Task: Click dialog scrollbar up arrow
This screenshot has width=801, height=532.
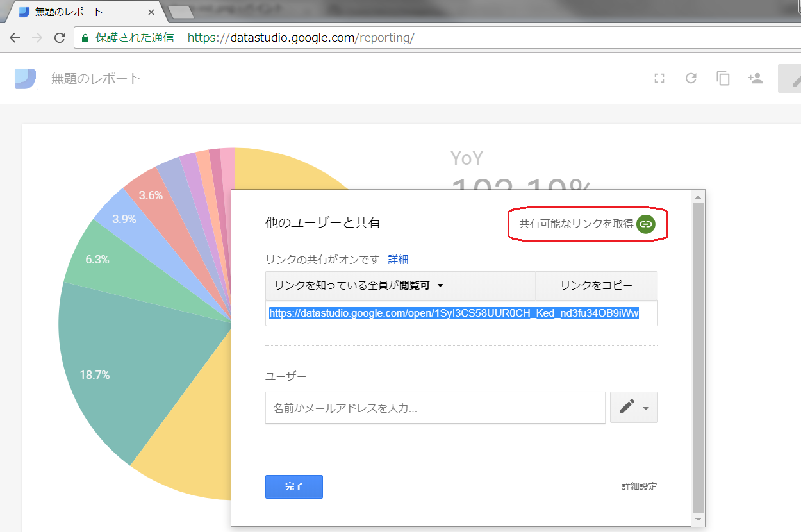Action: click(x=698, y=196)
